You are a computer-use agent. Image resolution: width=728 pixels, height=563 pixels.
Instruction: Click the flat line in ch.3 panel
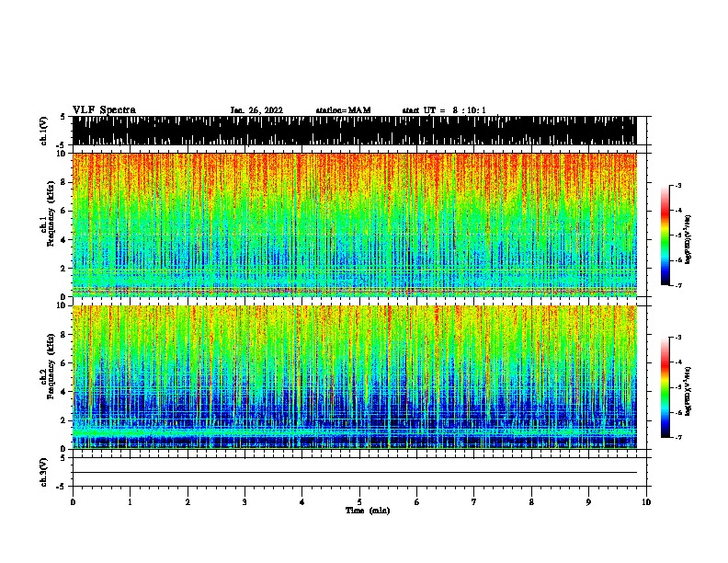(355, 473)
